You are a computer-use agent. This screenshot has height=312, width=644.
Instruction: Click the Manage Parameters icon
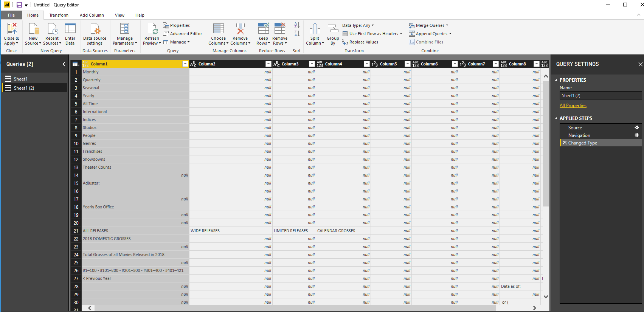[x=125, y=29]
